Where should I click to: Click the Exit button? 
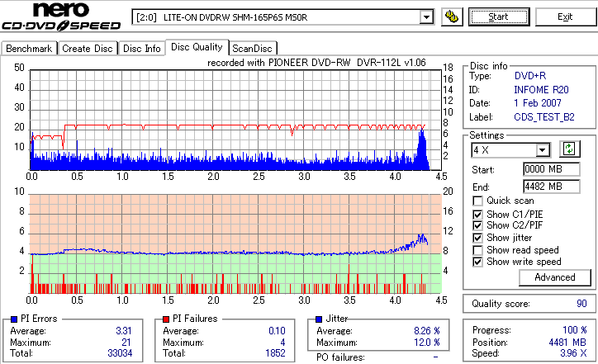[x=565, y=17]
